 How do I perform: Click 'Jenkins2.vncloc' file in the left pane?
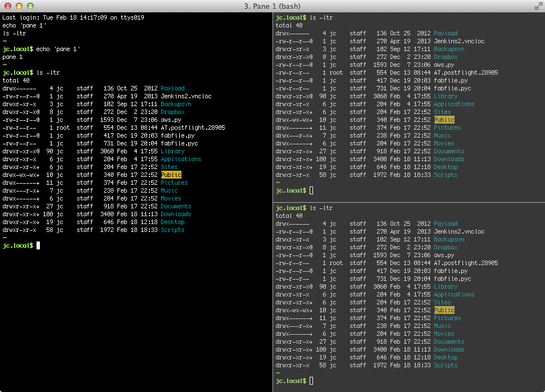[186, 96]
